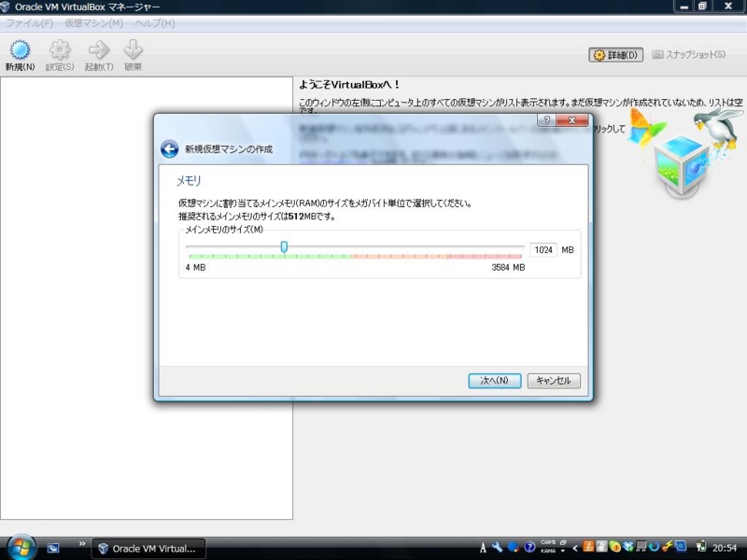The height and width of the screenshot is (560, 747).
Task: Click the battery power plug tray icon
Action: [x=701, y=547]
